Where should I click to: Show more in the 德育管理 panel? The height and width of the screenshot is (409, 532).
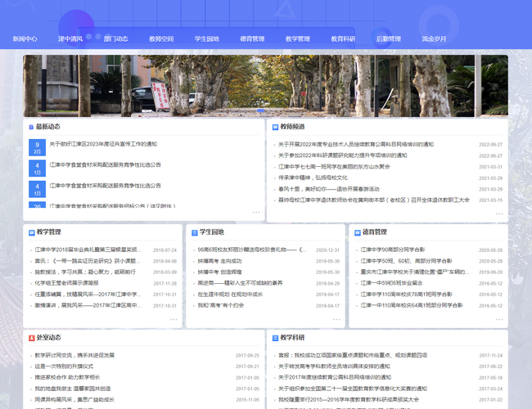click(x=499, y=319)
